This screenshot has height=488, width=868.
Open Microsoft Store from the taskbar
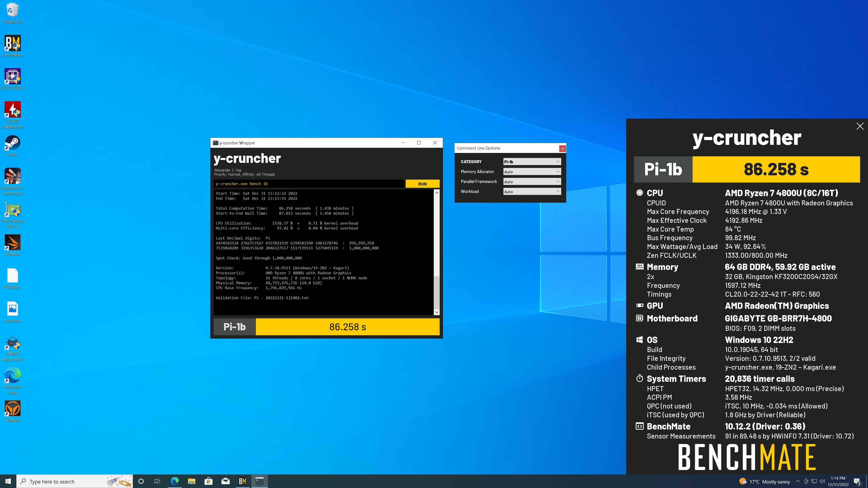[x=209, y=481]
